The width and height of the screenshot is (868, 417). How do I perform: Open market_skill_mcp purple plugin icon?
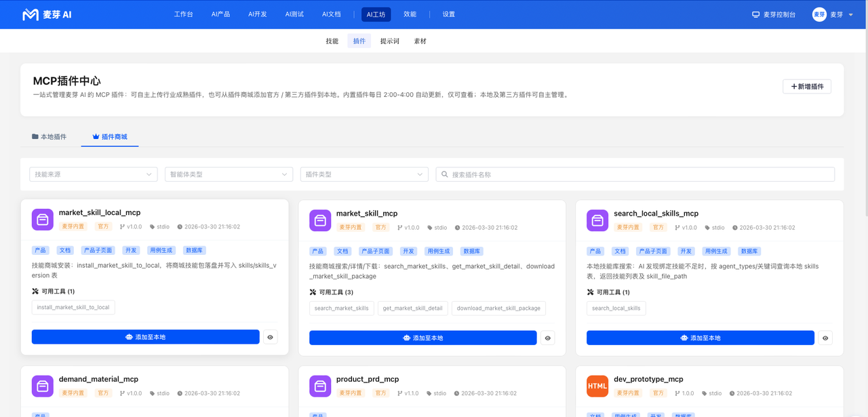[x=320, y=220]
